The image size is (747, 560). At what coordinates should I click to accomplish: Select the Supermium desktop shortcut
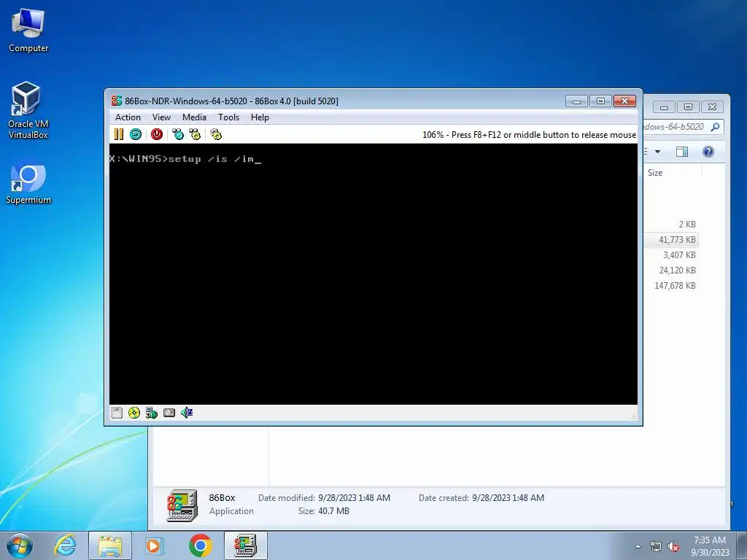click(x=28, y=184)
